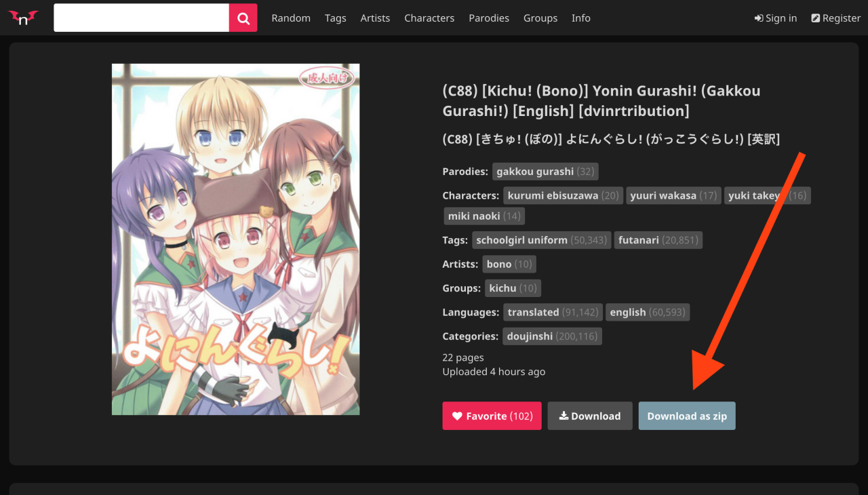868x495 pixels.
Task: Focus the search input field
Action: tap(142, 18)
